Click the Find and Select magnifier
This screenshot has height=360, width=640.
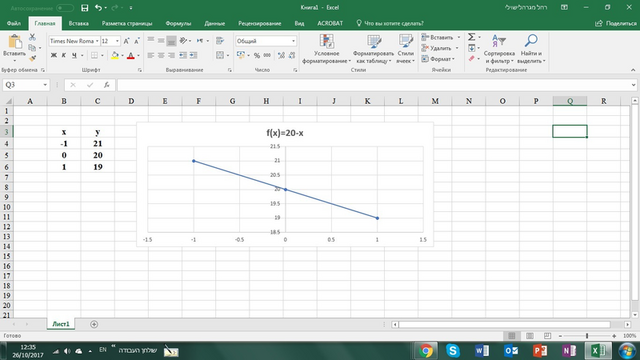(531, 41)
